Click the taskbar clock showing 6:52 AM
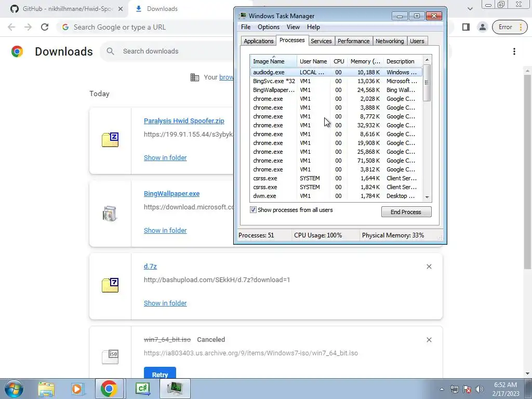532x399 pixels. coord(506,389)
